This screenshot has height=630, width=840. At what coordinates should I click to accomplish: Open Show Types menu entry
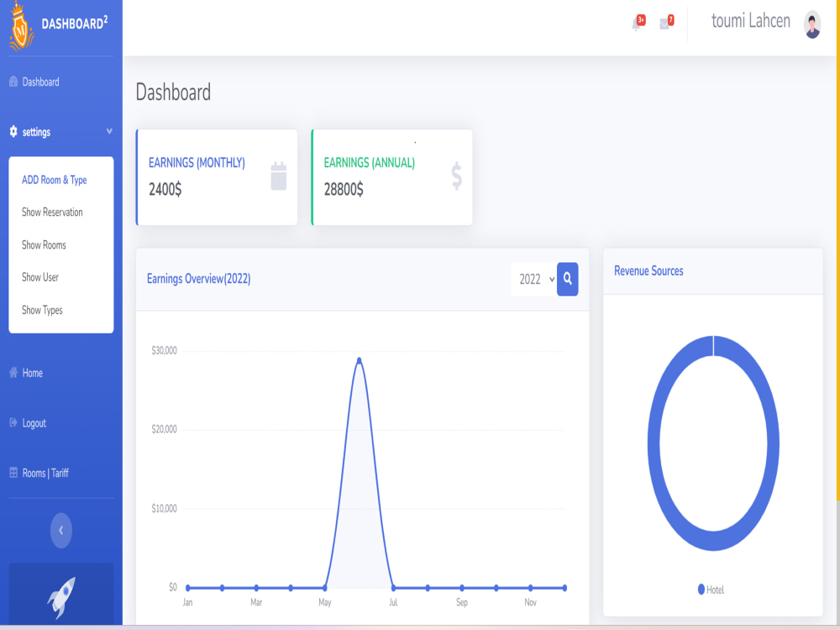pyautogui.click(x=42, y=310)
